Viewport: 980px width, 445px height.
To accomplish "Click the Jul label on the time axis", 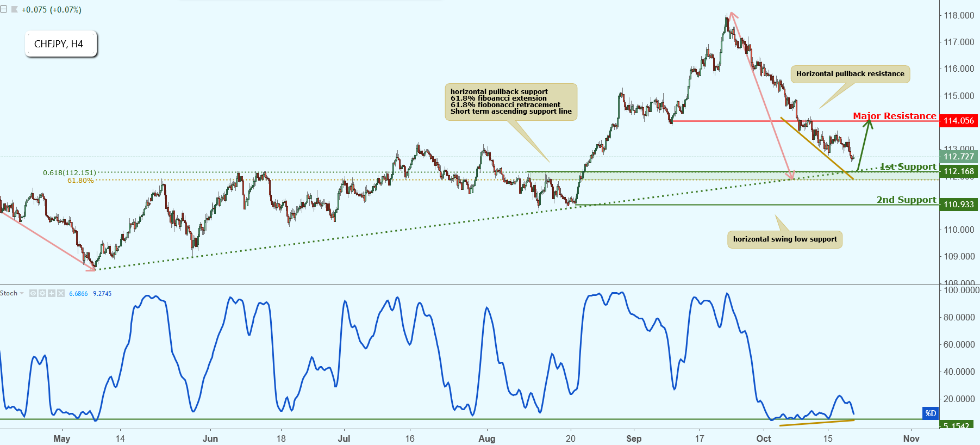I will [x=344, y=438].
